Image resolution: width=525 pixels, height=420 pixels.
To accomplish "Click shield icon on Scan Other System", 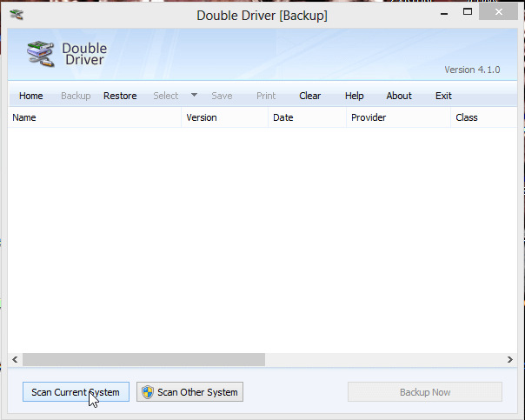I will tap(147, 392).
